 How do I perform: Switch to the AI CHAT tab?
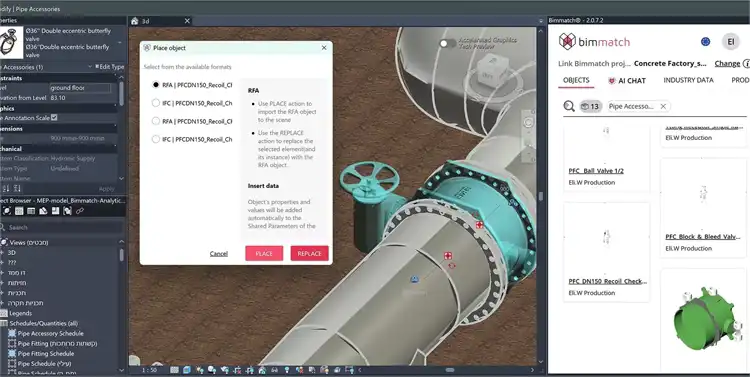coord(627,80)
